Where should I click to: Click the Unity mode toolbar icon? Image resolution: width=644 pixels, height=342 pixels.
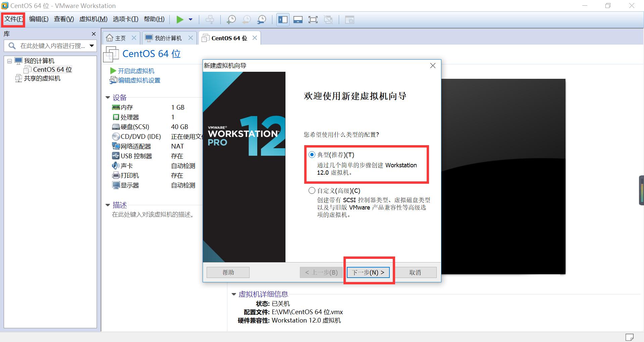[x=328, y=20]
